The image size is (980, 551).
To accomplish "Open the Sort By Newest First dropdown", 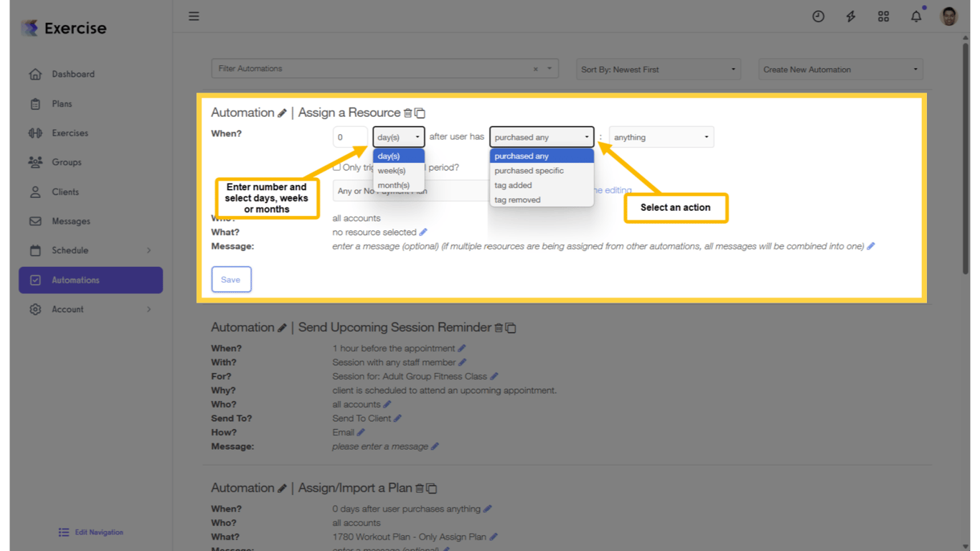I will [657, 69].
